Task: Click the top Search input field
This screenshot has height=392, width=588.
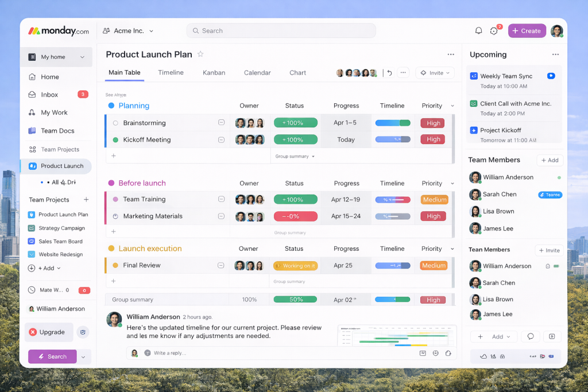Action: pos(281,31)
